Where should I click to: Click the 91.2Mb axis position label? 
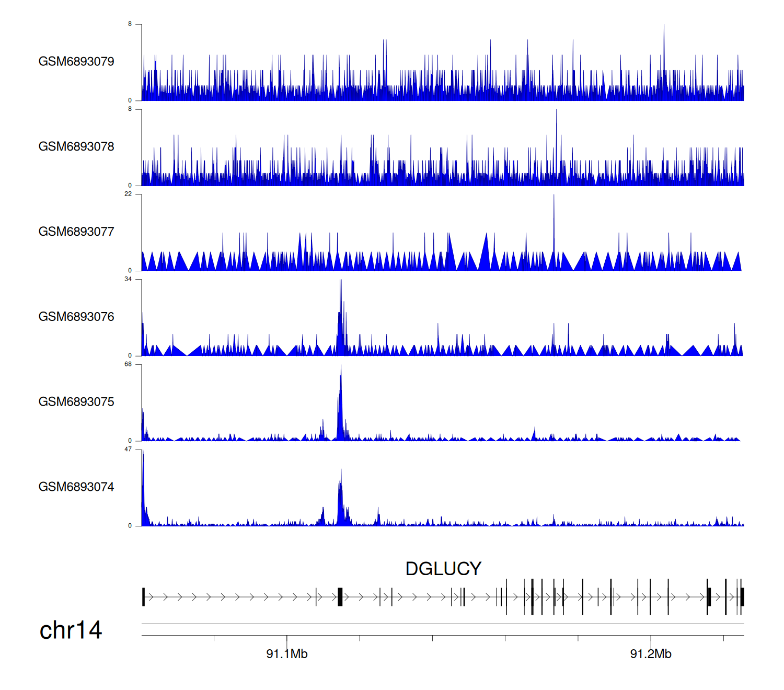point(651,654)
